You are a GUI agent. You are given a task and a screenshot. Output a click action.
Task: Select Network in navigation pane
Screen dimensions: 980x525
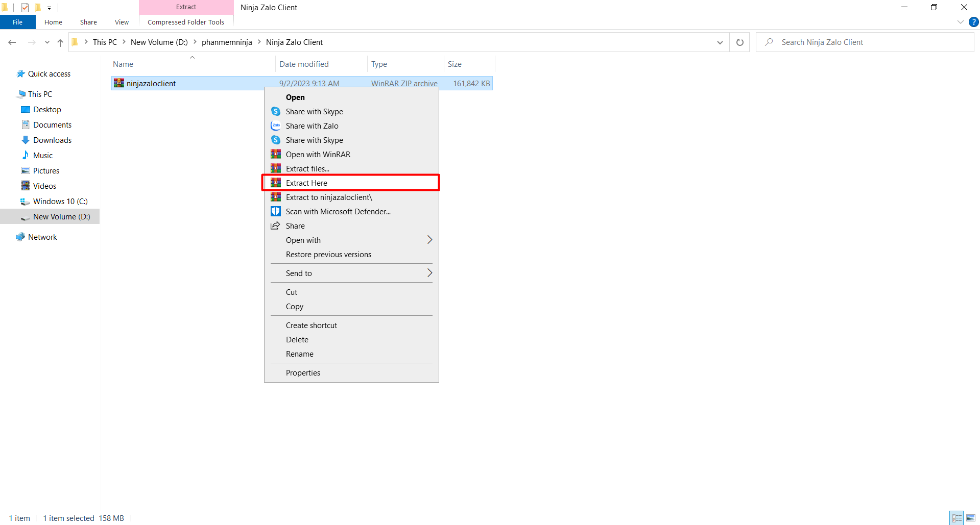(x=42, y=237)
